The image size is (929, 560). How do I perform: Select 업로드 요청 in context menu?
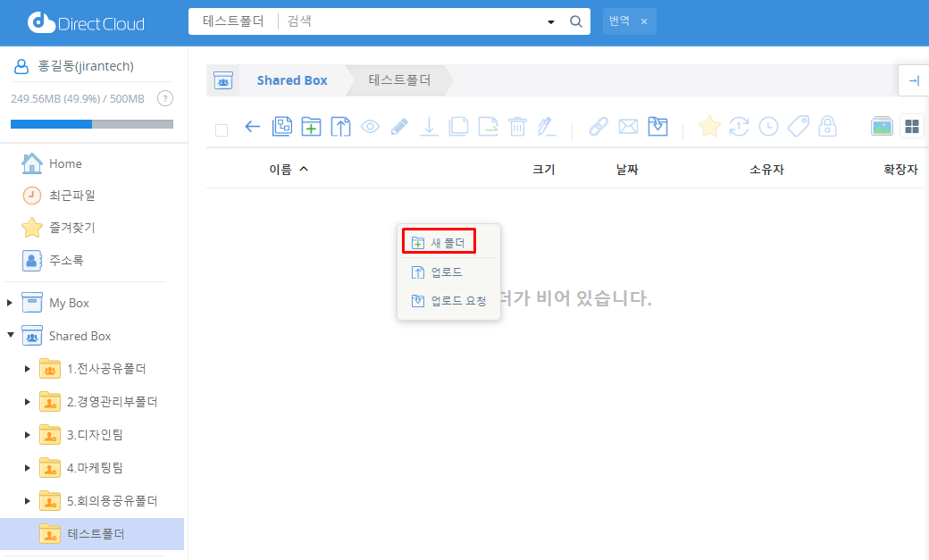pyautogui.click(x=457, y=301)
